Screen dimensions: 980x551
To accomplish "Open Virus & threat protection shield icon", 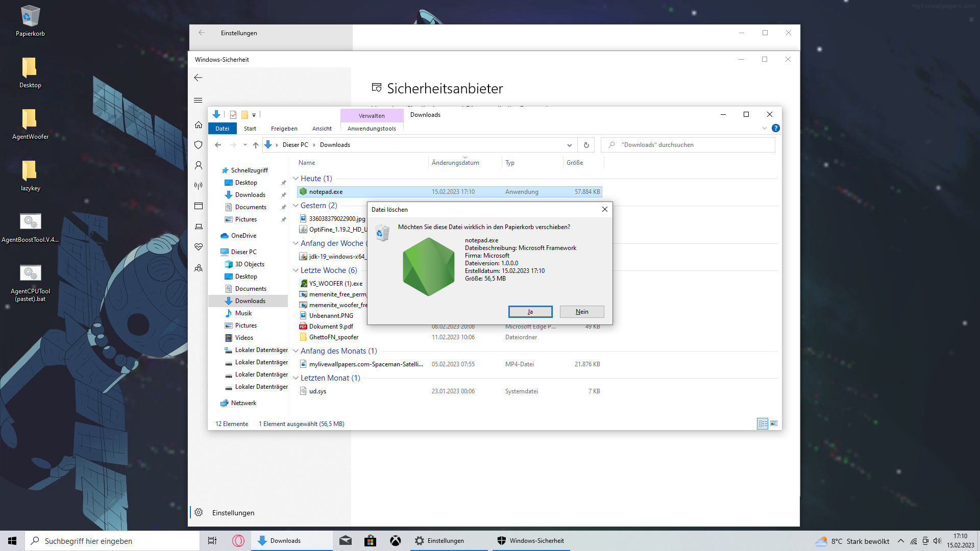I will point(199,145).
